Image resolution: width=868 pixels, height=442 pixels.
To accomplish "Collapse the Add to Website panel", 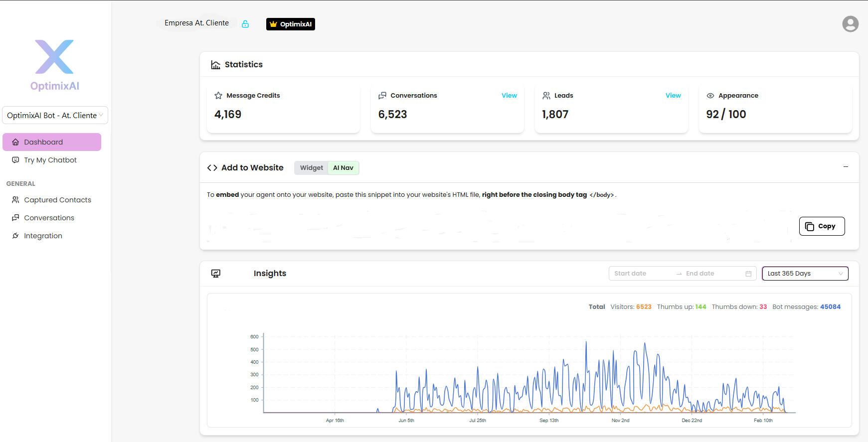I will click(x=846, y=167).
